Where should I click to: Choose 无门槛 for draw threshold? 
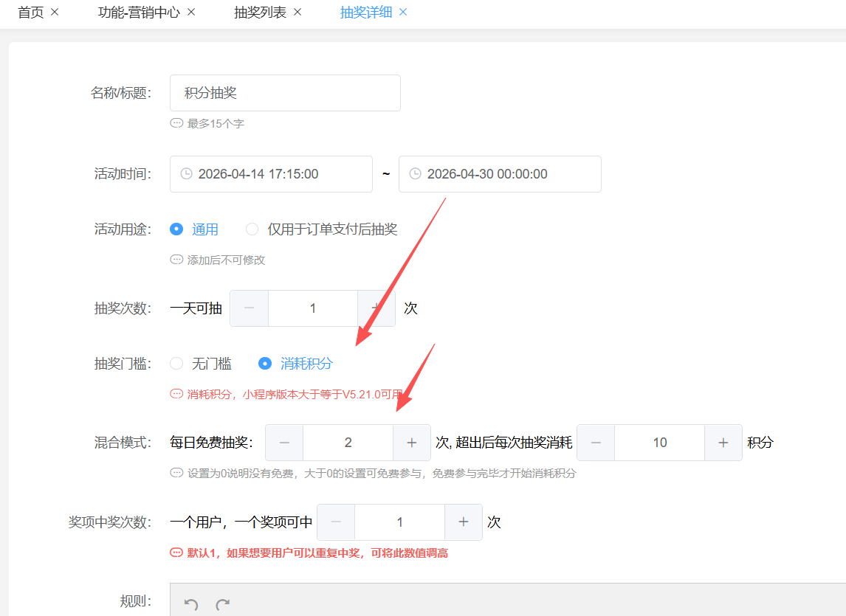tap(176, 364)
